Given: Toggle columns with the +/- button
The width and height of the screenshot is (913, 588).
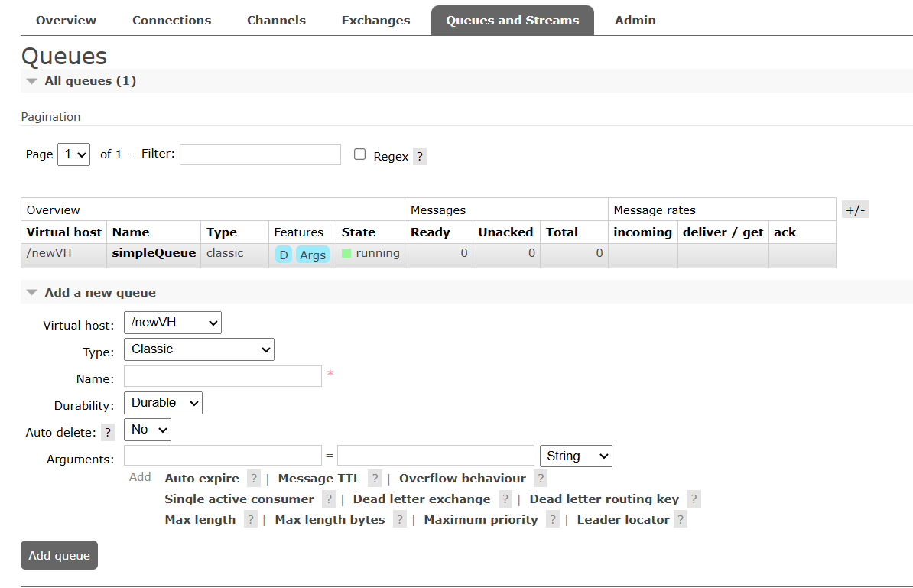Looking at the screenshot, I should click(x=855, y=210).
